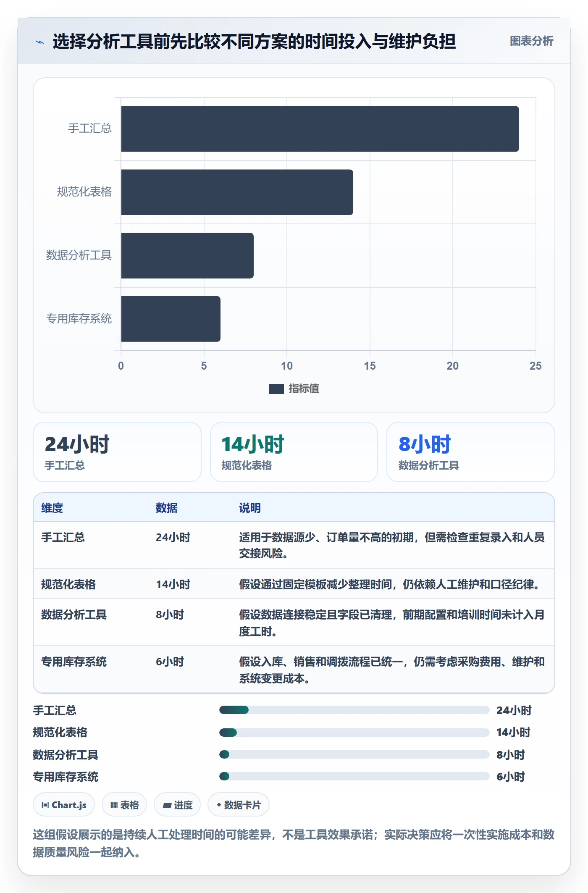Viewport: 588px width, 893px height.
Task: Click the lightning icon beside the title
Action: pos(40,42)
